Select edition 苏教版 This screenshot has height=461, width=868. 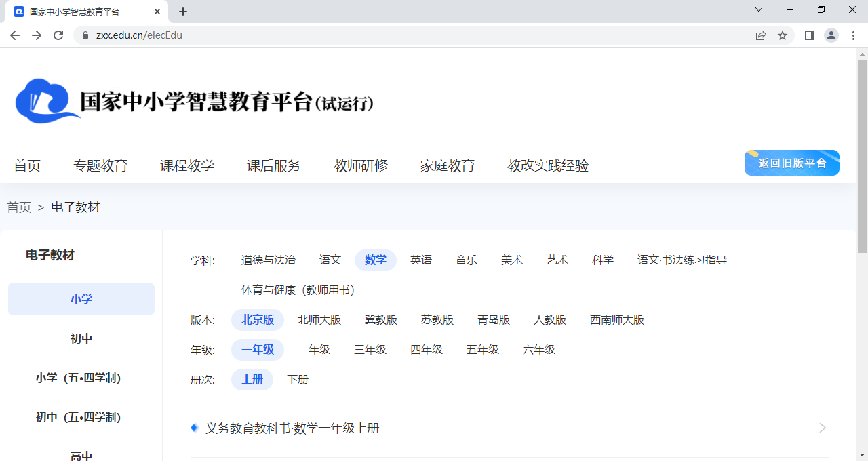tap(437, 320)
